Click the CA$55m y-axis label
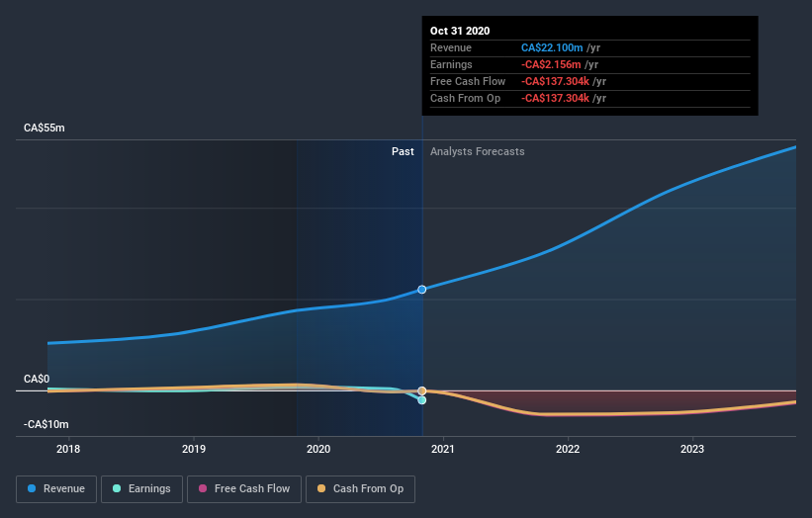Image resolution: width=812 pixels, height=518 pixels. [45, 128]
